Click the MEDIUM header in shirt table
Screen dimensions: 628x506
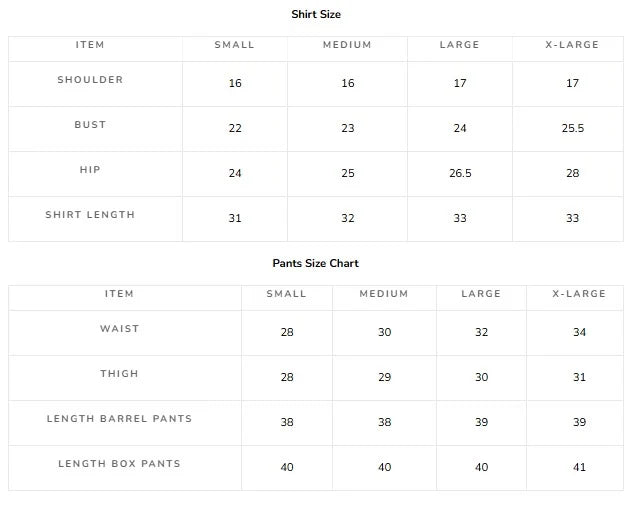(x=347, y=44)
